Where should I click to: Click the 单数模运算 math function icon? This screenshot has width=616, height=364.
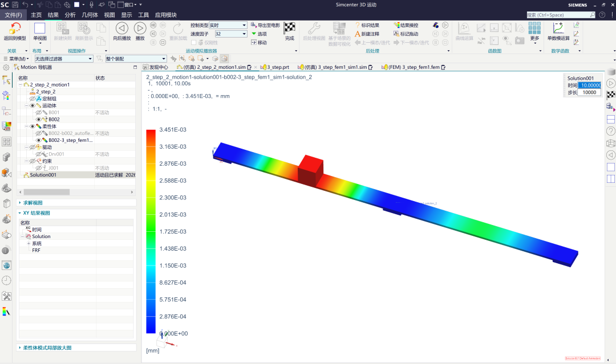coord(558,28)
